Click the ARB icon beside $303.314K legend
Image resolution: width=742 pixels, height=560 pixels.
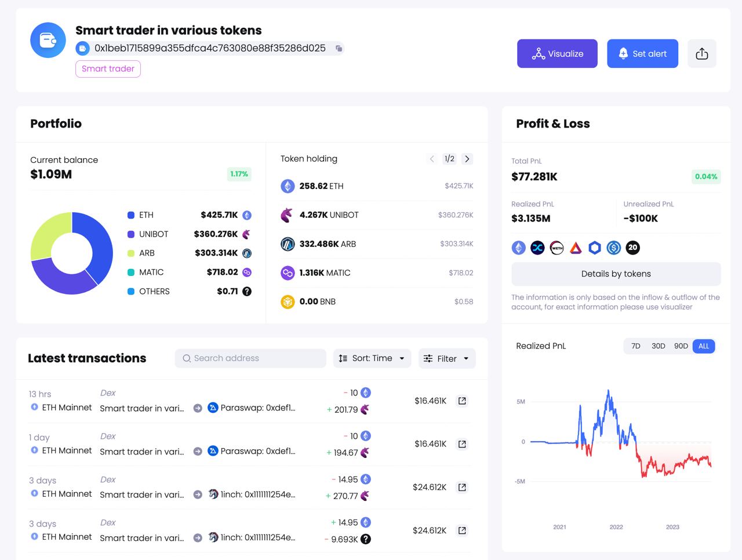pyautogui.click(x=247, y=253)
